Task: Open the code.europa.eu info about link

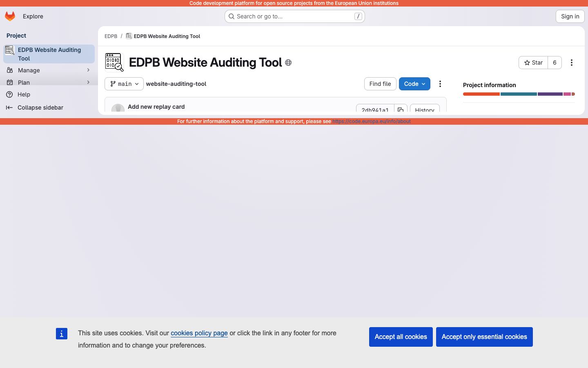Action: [x=371, y=121]
